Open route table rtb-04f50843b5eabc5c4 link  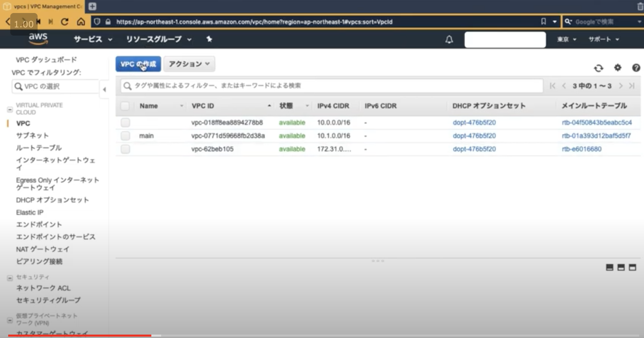click(x=597, y=122)
